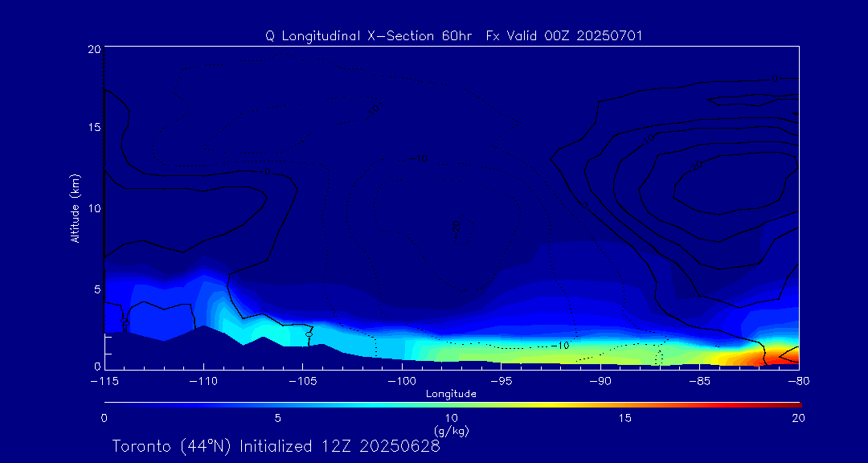
Task: Click the footer text 'Toronto (44°N) Initialized 12Z 20250628'
Action: (x=276, y=446)
